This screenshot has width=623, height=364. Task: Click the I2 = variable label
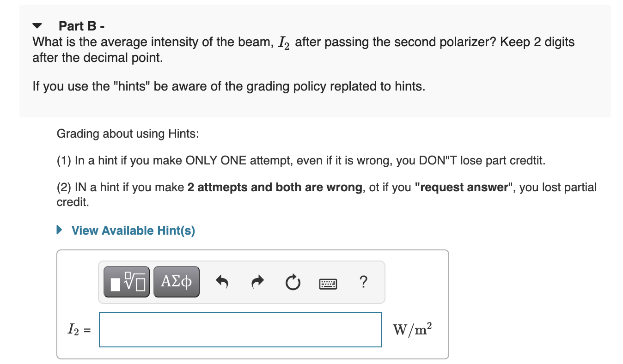coord(79,330)
